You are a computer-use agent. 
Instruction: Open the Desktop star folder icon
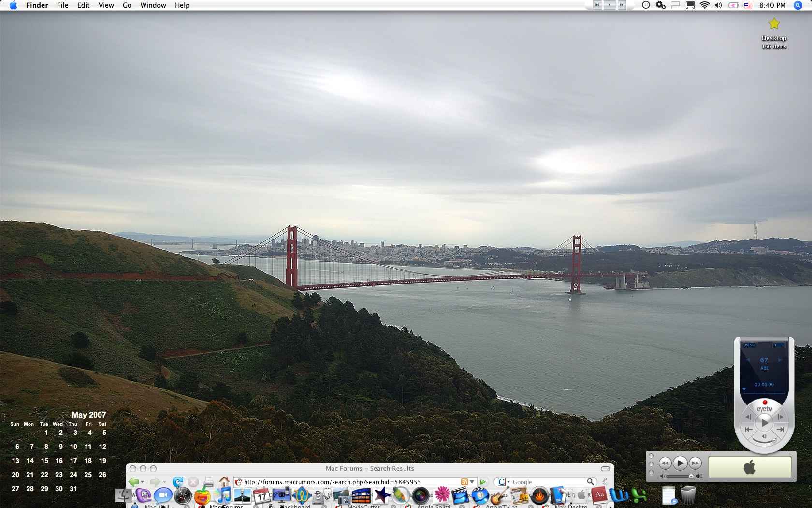[x=774, y=23]
